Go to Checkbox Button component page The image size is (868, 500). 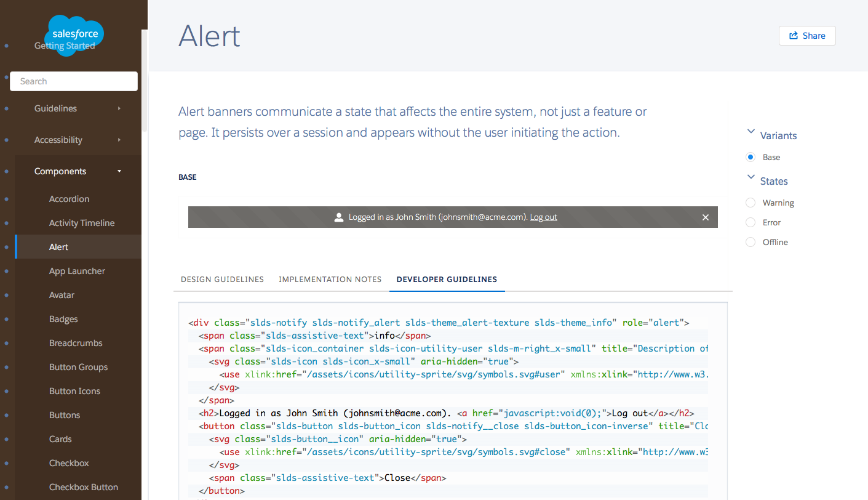tap(84, 487)
